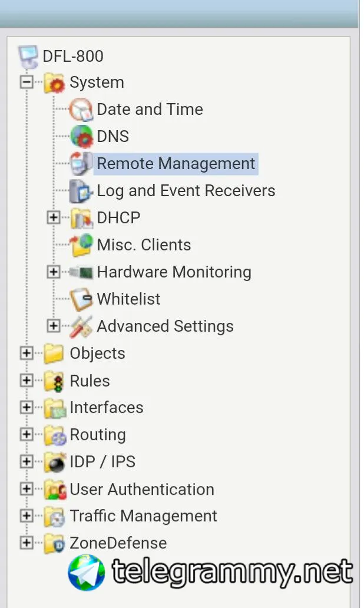364x608 pixels.
Task: Click the ZoneDefense shield folder icon
Action: (54, 544)
